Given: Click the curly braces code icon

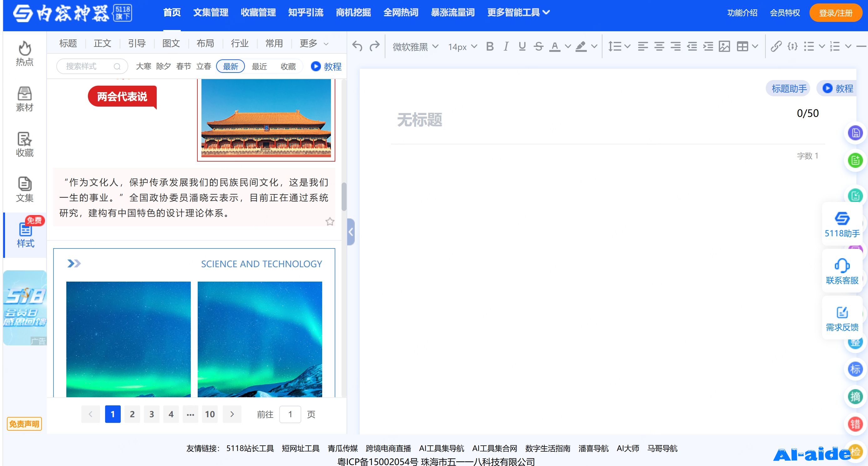Looking at the screenshot, I should [792, 46].
